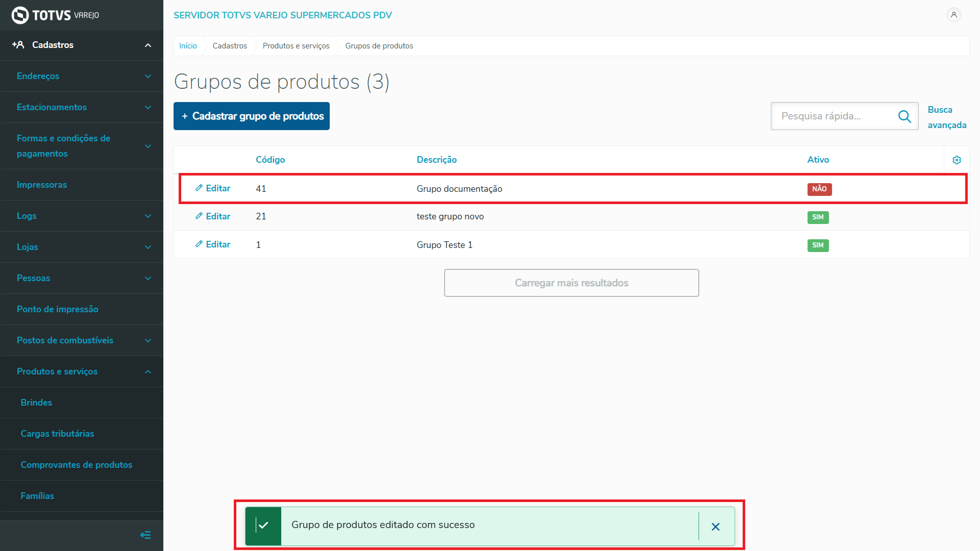Dismiss the success notification toast
This screenshot has height=551, width=980.
pos(716,527)
